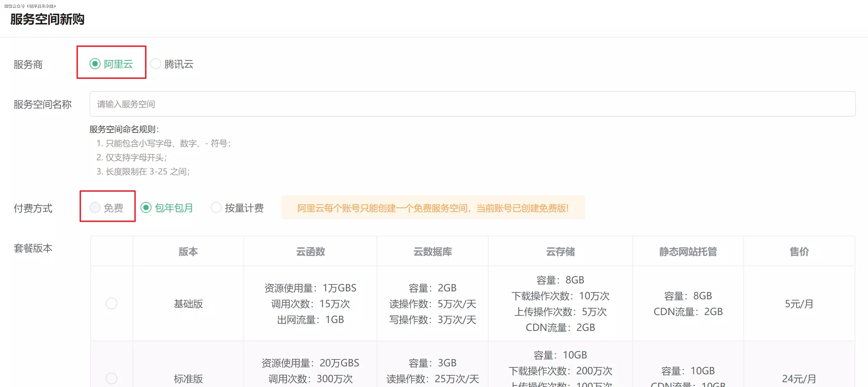Choose the 包年包月 payment option

146,207
